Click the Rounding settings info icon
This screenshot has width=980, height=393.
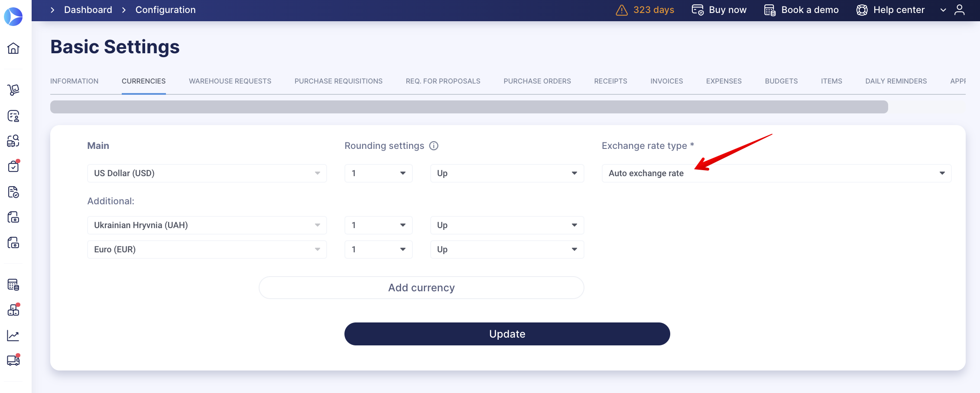(434, 146)
